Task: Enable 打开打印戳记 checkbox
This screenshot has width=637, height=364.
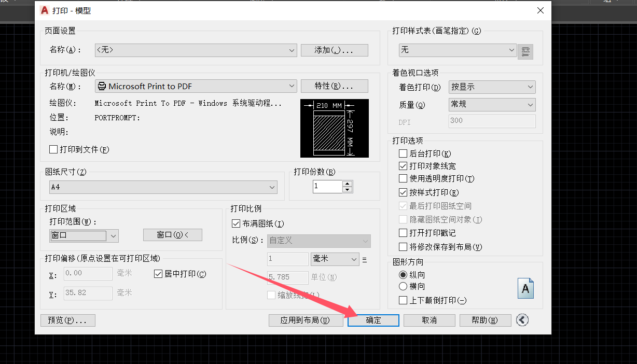Action: coord(403,233)
